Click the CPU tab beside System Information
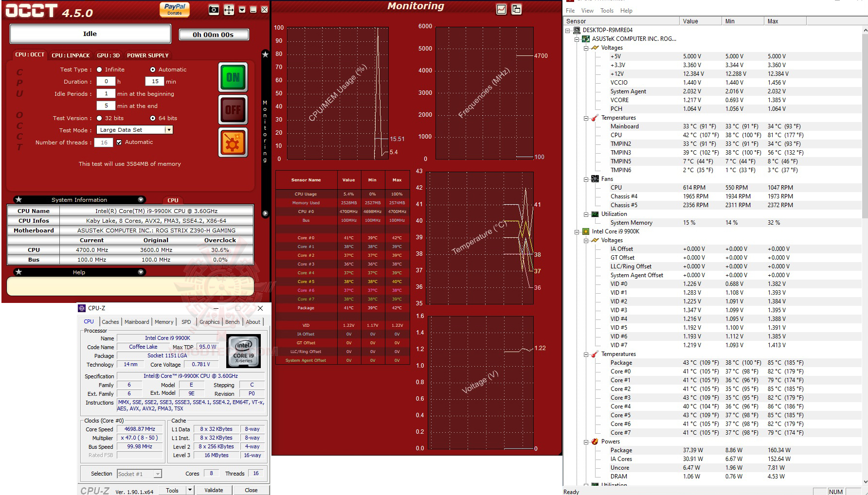This screenshot has height=495, width=868. [x=173, y=200]
